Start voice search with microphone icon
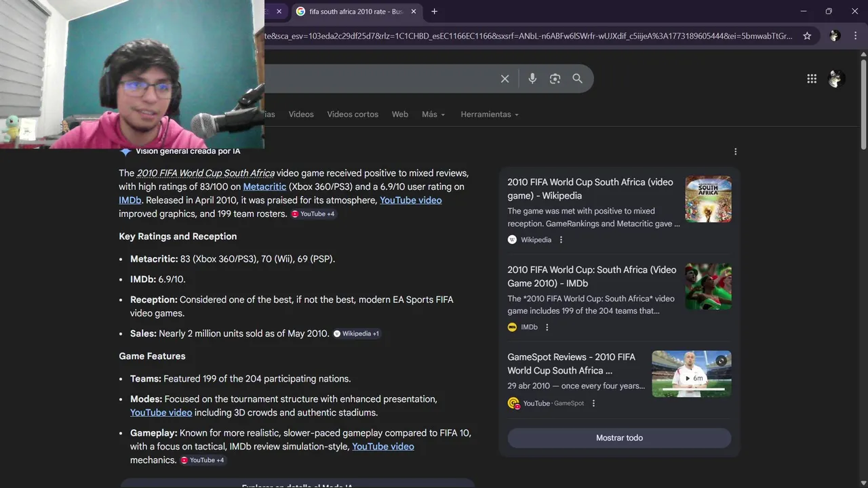The width and height of the screenshot is (868, 488). coord(532,79)
